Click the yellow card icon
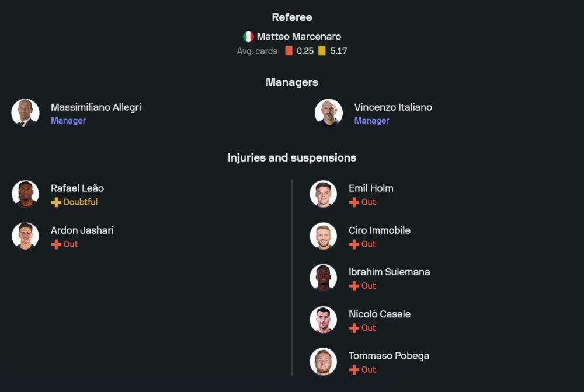This screenshot has width=584, height=392. coord(322,51)
